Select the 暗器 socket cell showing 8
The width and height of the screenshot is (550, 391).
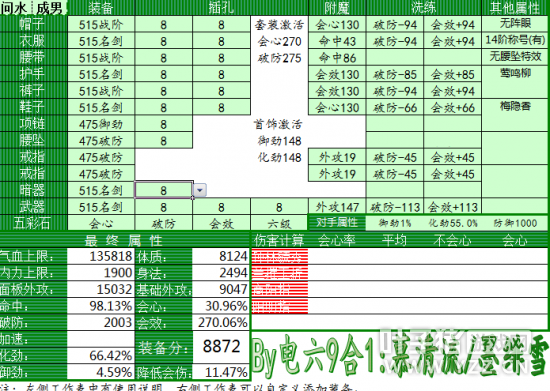(x=164, y=190)
